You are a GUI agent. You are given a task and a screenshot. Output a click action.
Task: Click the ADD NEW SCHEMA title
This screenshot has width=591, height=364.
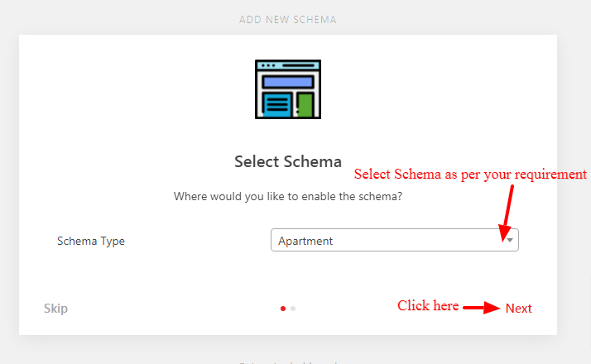(288, 20)
